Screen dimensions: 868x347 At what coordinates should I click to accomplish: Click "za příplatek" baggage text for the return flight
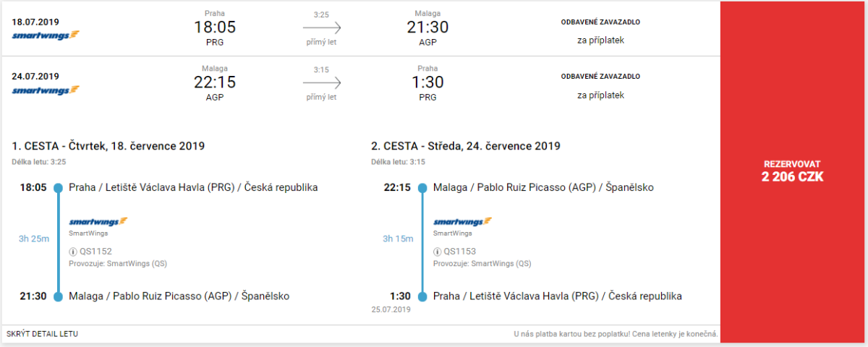[600, 95]
